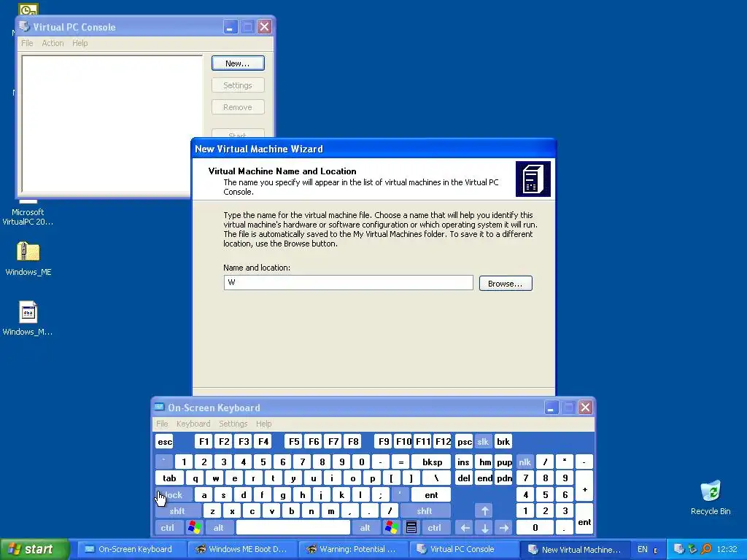The image size is (747, 560).
Task: Toggle the right ctrl key
Action: click(434, 528)
